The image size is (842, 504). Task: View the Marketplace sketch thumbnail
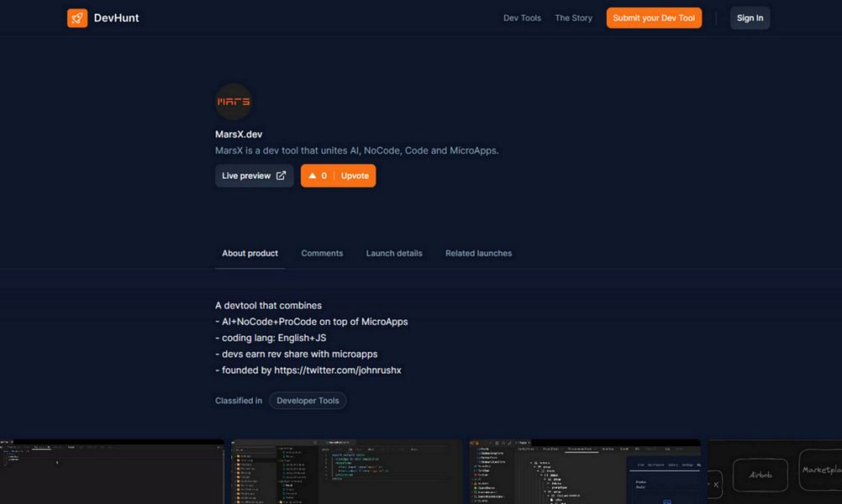[x=819, y=470]
